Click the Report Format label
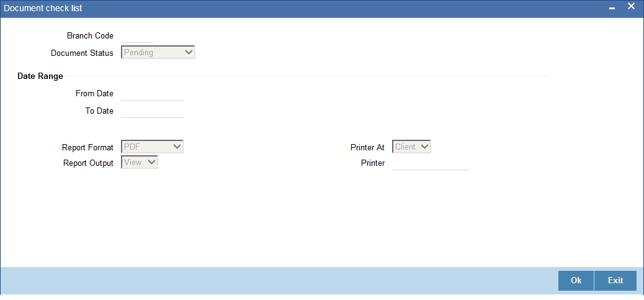The height and width of the screenshot is (300, 644). [x=87, y=148]
